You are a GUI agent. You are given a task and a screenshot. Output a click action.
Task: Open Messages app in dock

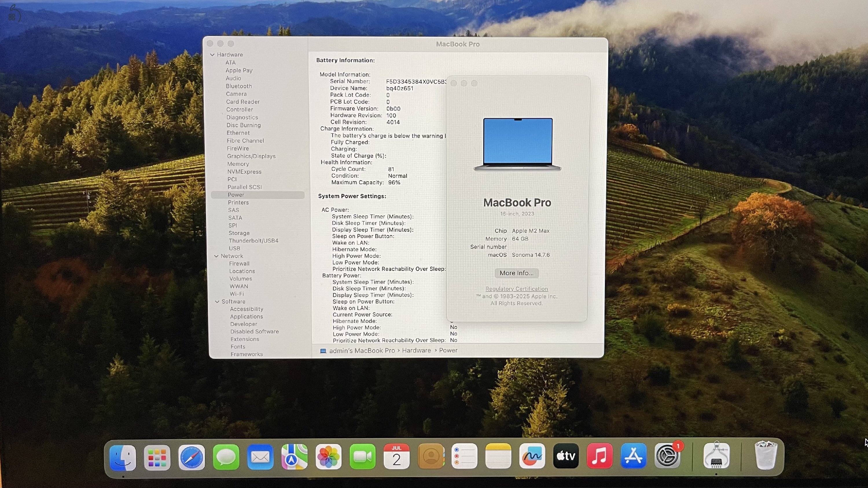click(x=226, y=457)
